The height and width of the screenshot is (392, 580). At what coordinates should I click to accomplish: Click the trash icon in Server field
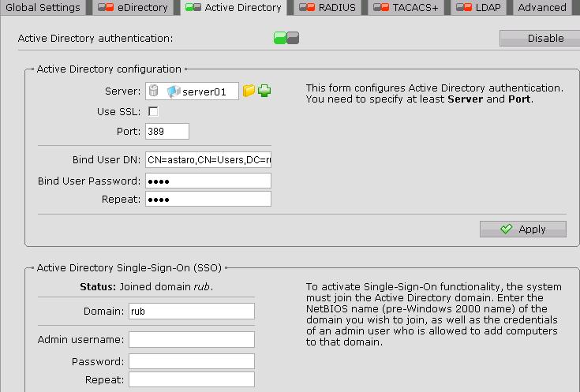[154, 91]
